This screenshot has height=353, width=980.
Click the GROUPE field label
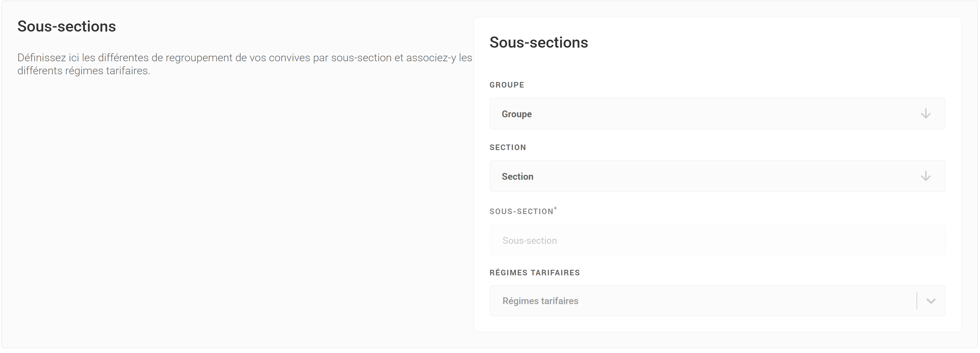coord(506,85)
